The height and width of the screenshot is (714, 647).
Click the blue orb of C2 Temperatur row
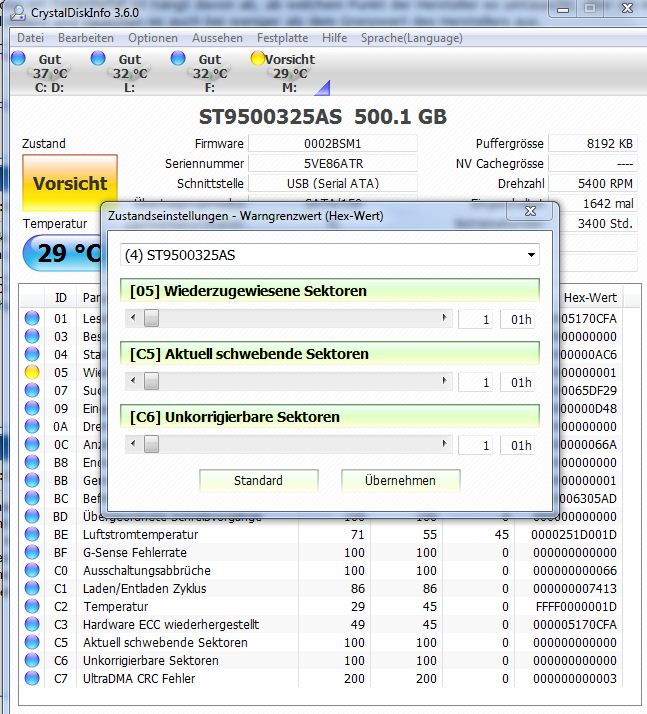click(32, 606)
